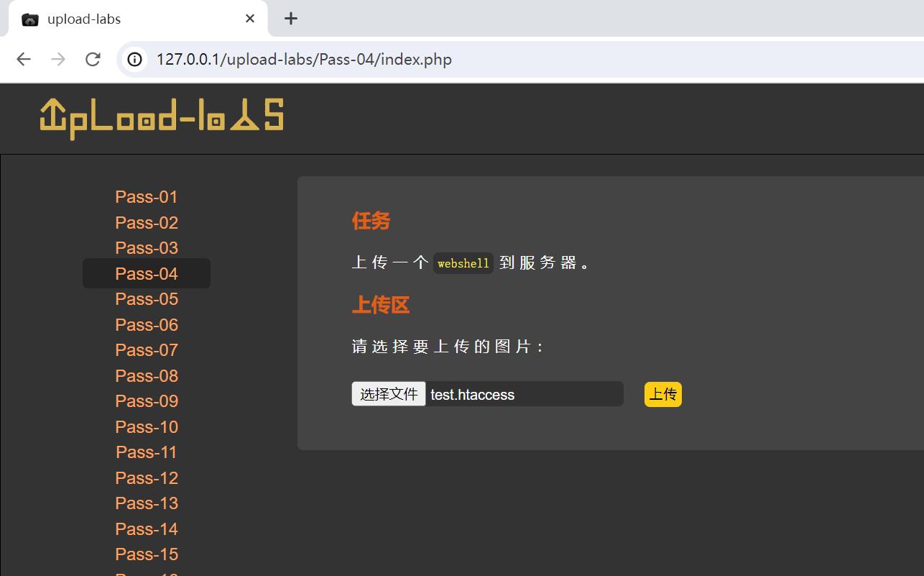Select the upload-labs browser tab
This screenshot has width=924, height=576.
(138, 19)
